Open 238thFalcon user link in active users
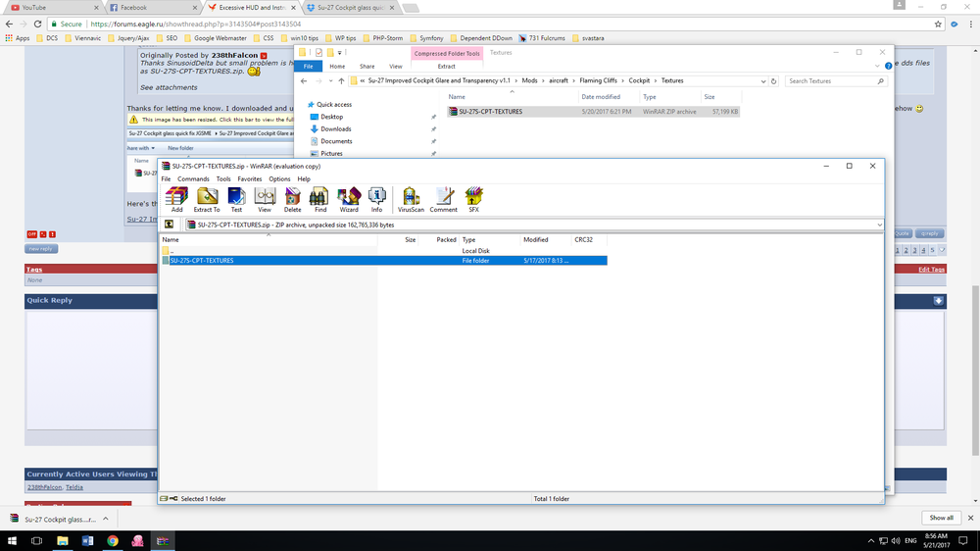980x551 pixels. pyautogui.click(x=44, y=487)
